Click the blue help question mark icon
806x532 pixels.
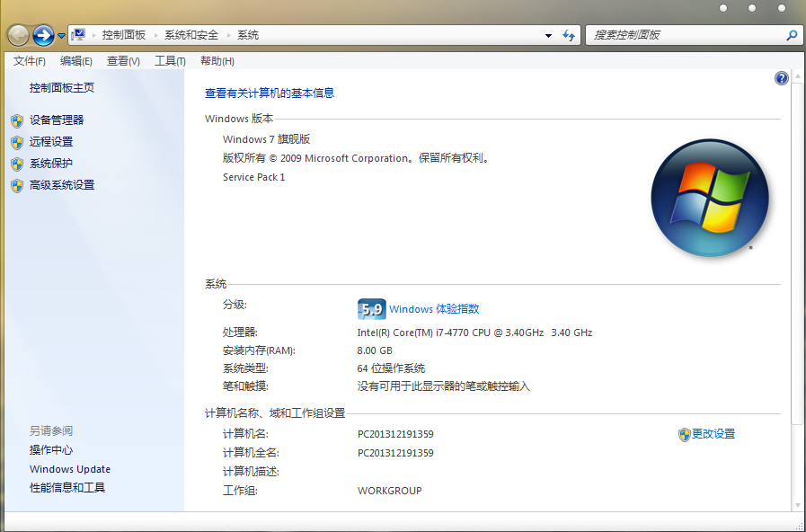click(x=782, y=78)
